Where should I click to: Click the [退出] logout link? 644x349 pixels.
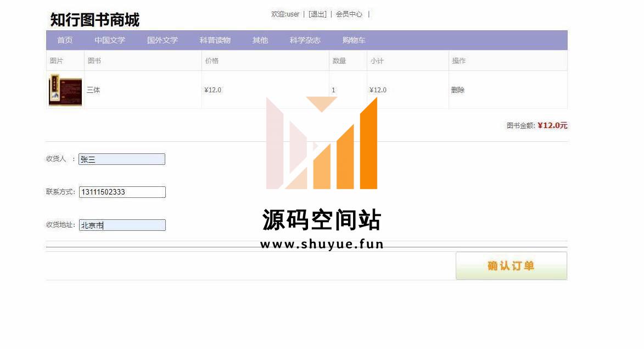[x=317, y=14]
